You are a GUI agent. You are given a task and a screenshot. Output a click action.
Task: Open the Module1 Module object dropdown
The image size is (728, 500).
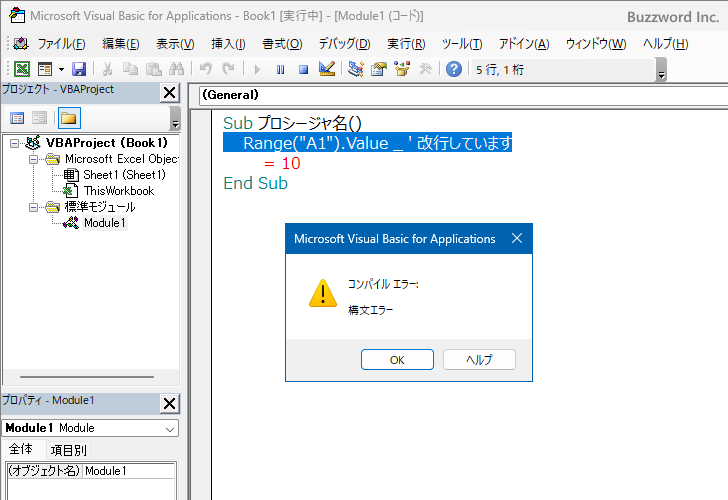[x=170, y=429]
